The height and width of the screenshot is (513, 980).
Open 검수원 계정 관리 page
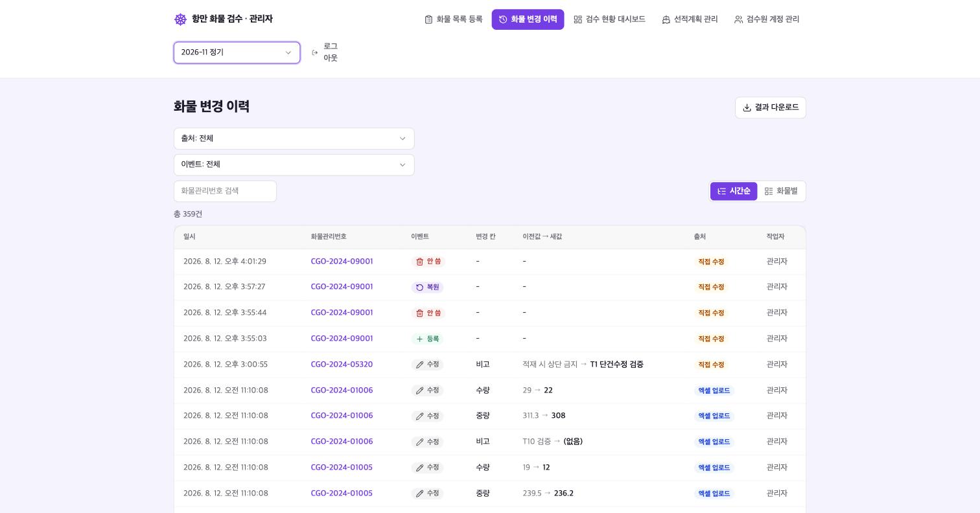[x=767, y=19]
